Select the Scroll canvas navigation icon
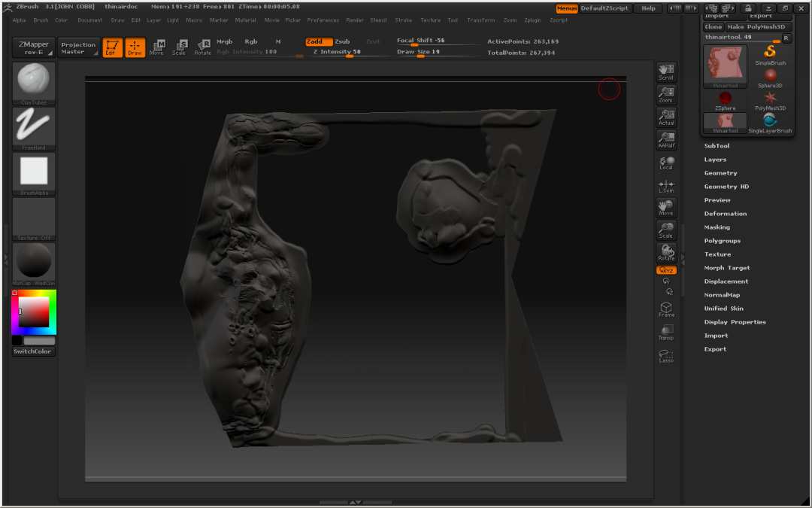Image resolution: width=812 pixels, height=508 pixels. [x=666, y=72]
